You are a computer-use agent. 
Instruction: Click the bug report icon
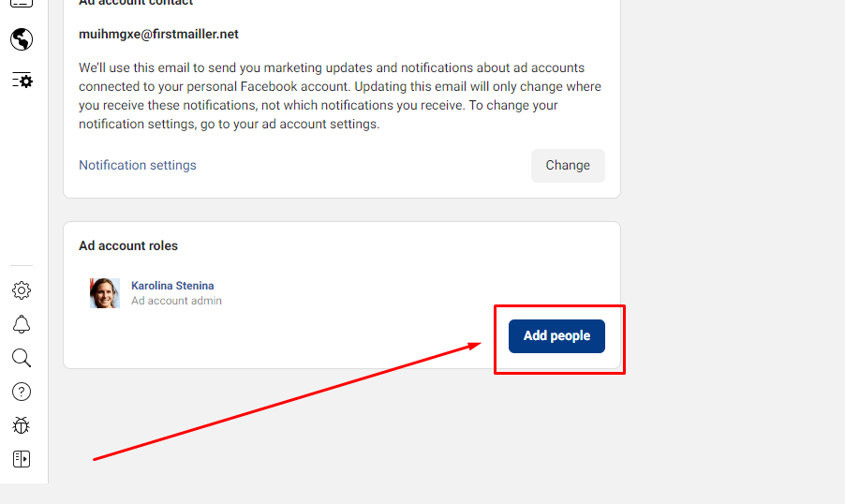coord(22,425)
